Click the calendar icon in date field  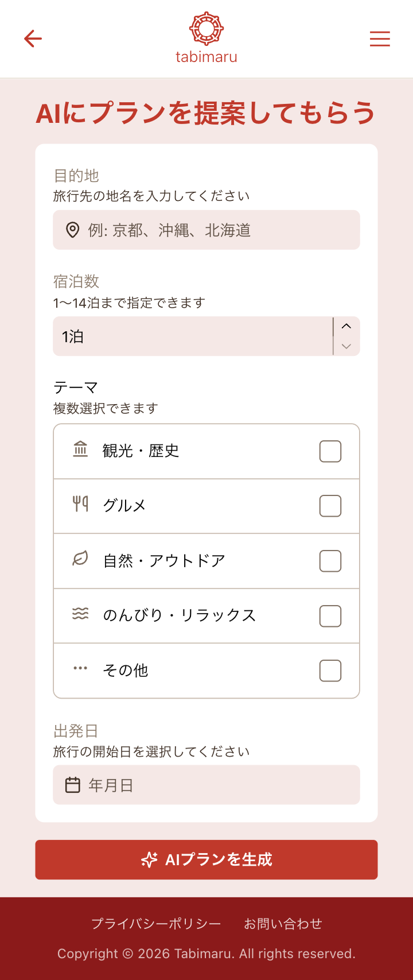72,785
